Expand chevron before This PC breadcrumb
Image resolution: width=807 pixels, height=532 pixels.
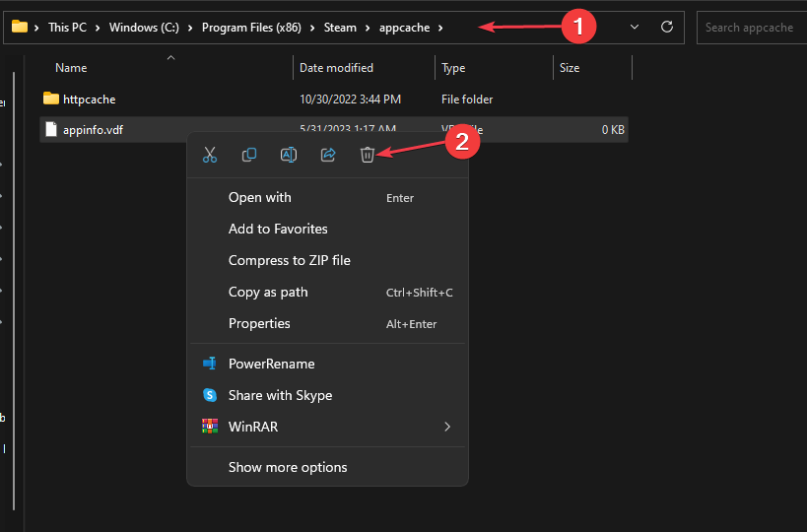tap(36, 28)
